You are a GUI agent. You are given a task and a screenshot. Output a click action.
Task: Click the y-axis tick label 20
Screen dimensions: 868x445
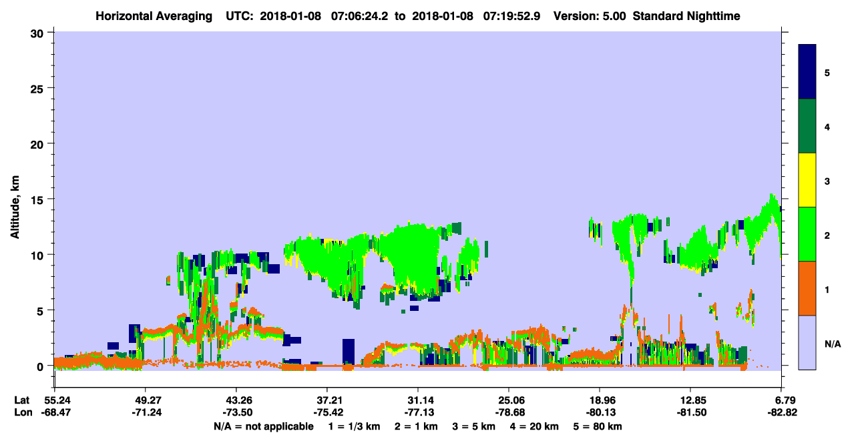coord(39,144)
